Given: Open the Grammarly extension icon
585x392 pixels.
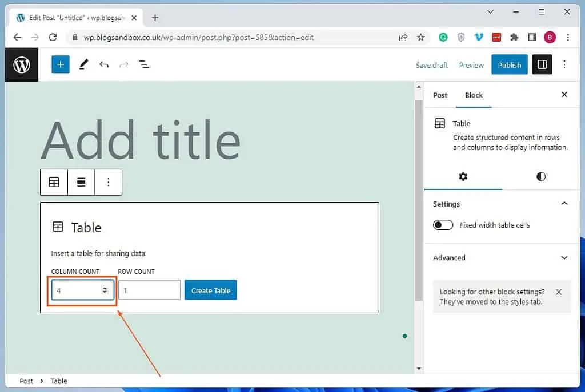Looking at the screenshot, I should 443,37.
